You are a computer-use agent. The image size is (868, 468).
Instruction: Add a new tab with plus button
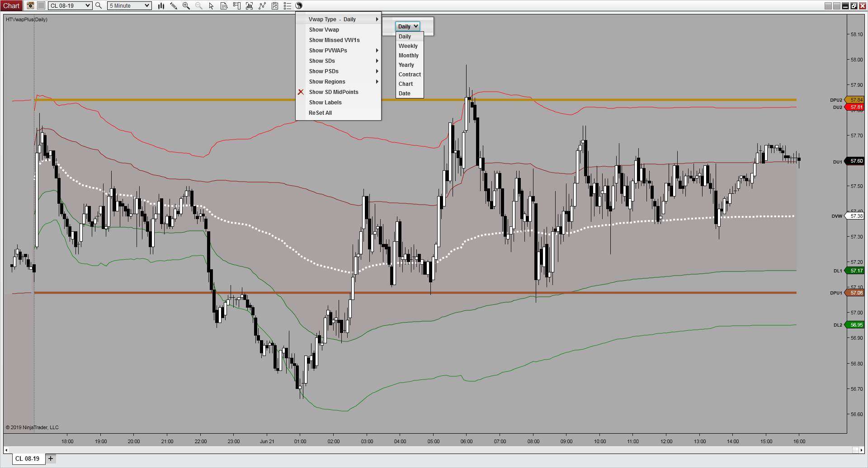coord(51,459)
